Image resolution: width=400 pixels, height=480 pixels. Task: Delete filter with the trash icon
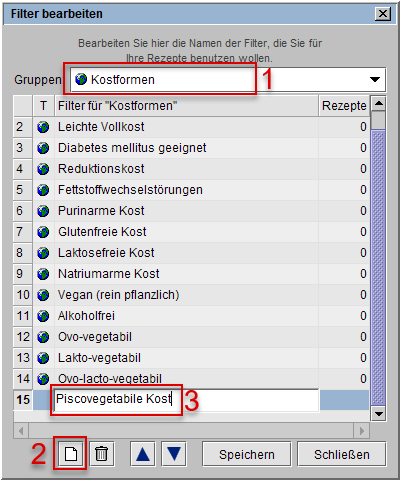pyautogui.click(x=102, y=454)
